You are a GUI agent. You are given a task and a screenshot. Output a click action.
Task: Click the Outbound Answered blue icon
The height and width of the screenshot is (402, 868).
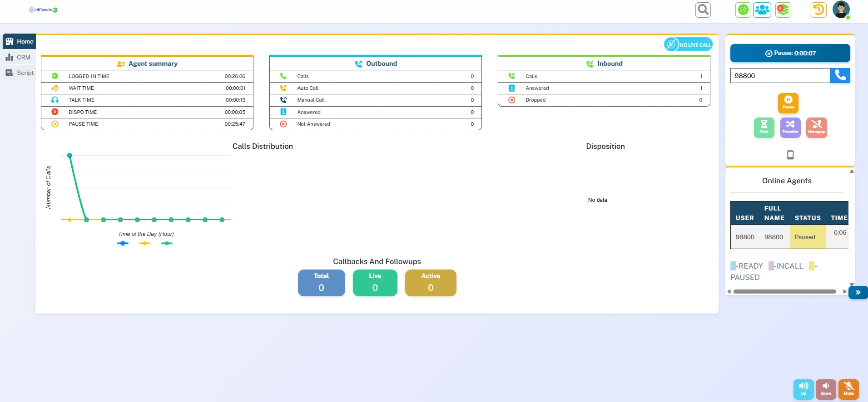(283, 112)
